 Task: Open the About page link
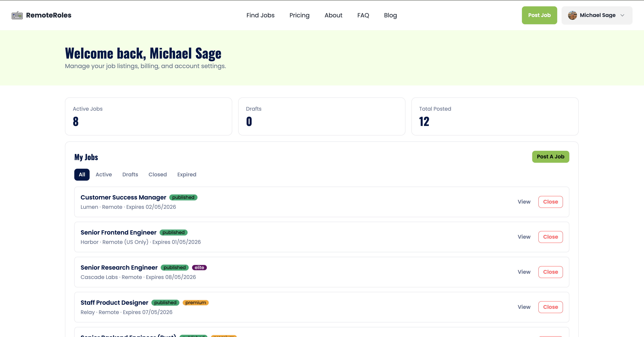click(333, 15)
